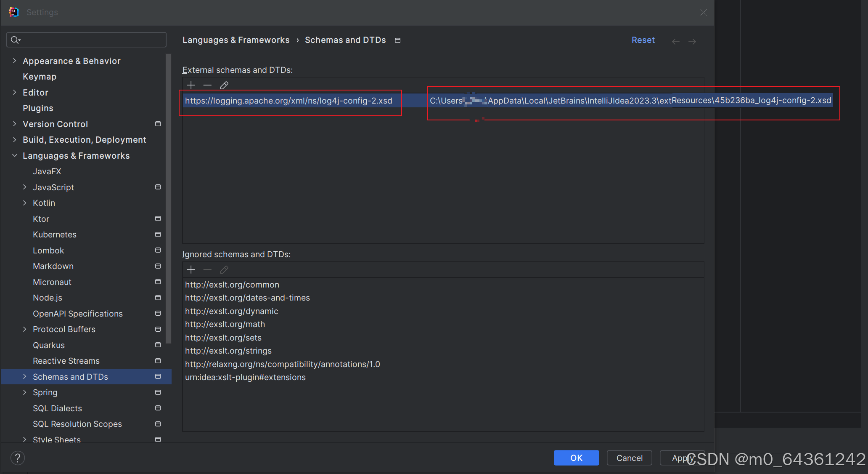Viewport: 868px width, 474px height.
Task: Open the Kubernetes settings page
Action: tap(55, 234)
